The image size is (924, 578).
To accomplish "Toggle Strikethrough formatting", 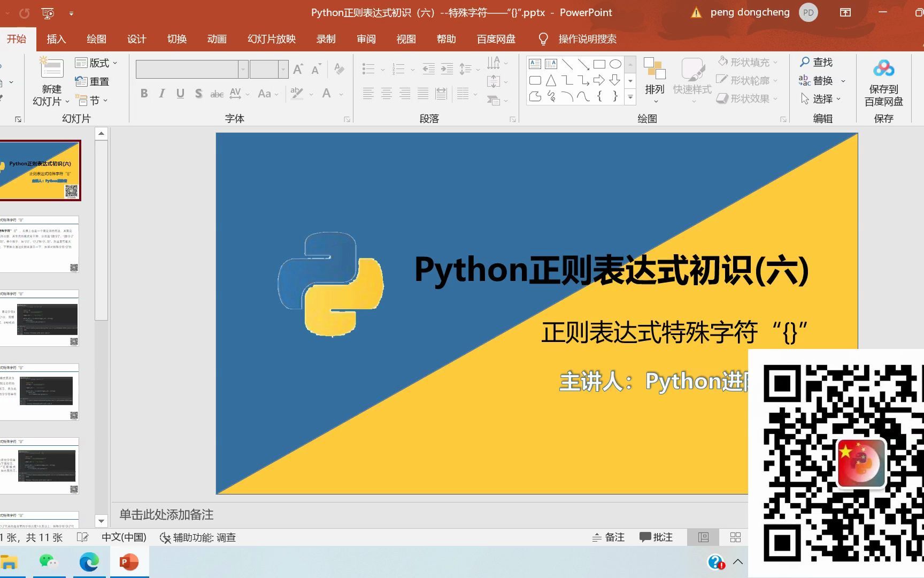I will pyautogui.click(x=217, y=94).
